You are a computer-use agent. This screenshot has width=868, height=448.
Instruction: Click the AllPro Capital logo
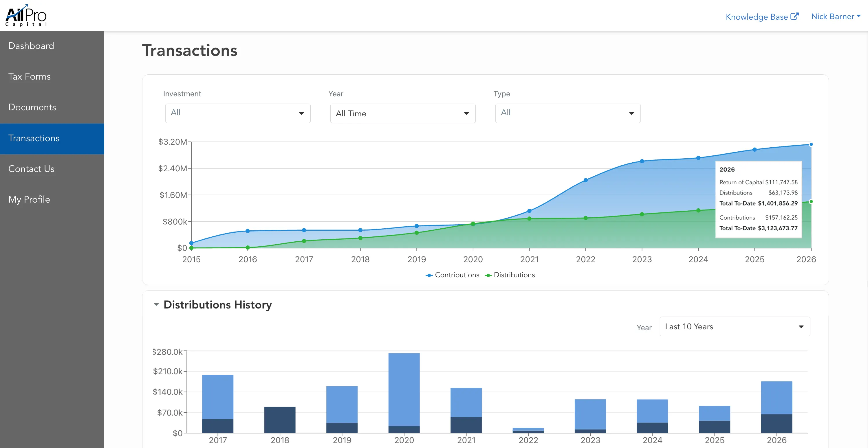(x=26, y=16)
